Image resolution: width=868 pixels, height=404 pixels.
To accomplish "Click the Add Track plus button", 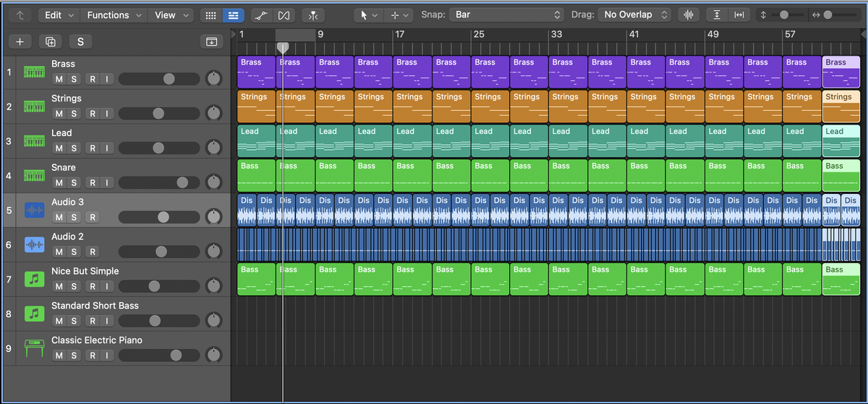I will (20, 42).
